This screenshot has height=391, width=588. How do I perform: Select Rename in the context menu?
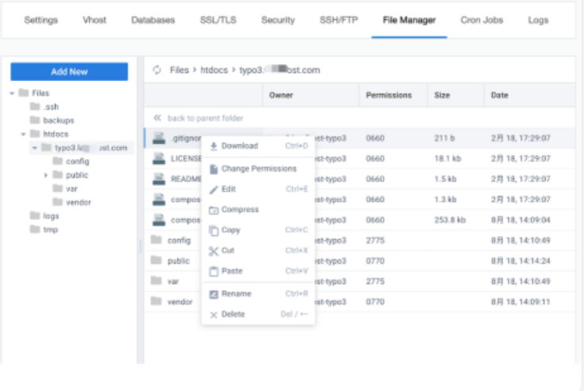[236, 294]
